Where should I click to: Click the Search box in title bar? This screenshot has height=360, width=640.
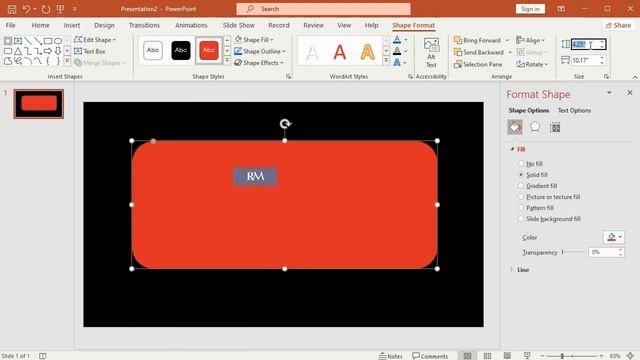point(323,9)
